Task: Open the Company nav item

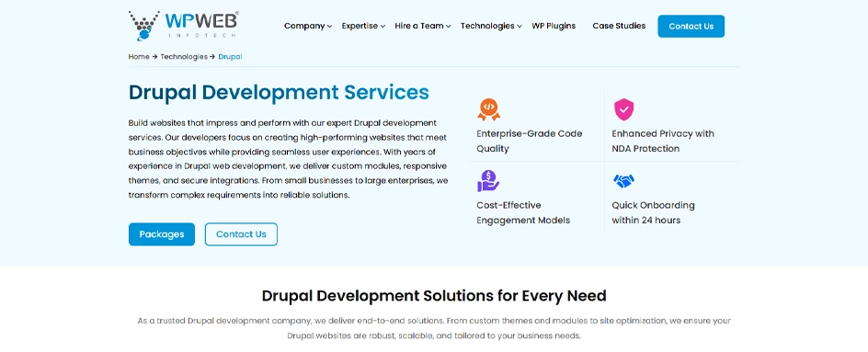Action: click(304, 26)
